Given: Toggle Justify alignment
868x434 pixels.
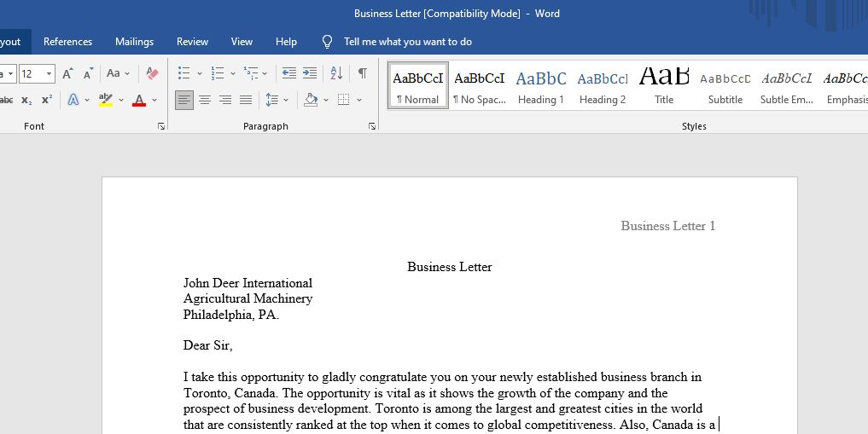Looking at the screenshot, I should [x=246, y=100].
